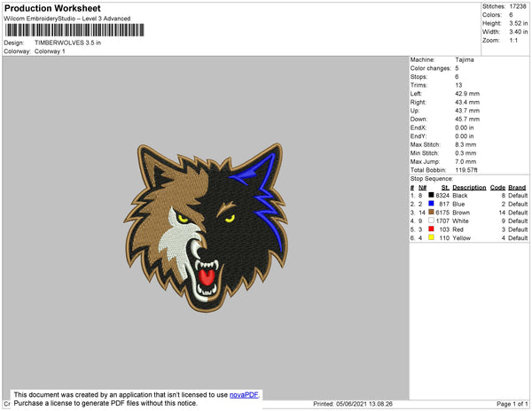
Task: Click the 'Red' description in stop sequence
Action: click(x=458, y=229)
